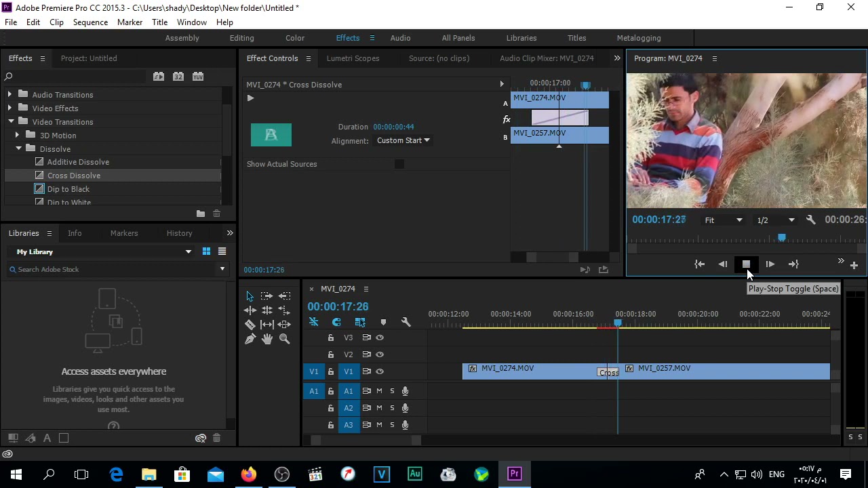This screenshot has width=868, height=488.
Task: Create New Custom Bin in Effects panel
Action: click(201, 213)
